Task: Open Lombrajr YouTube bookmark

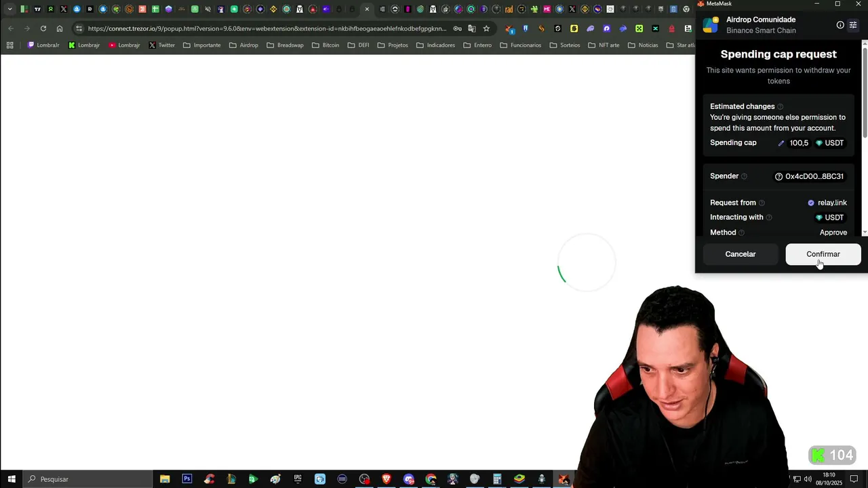Action: click(124, 45)
